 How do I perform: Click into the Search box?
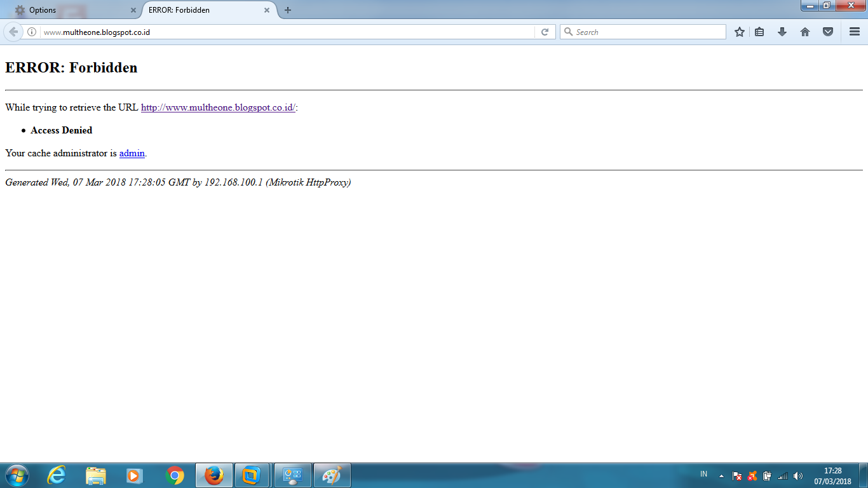click(x=642, y=32)
